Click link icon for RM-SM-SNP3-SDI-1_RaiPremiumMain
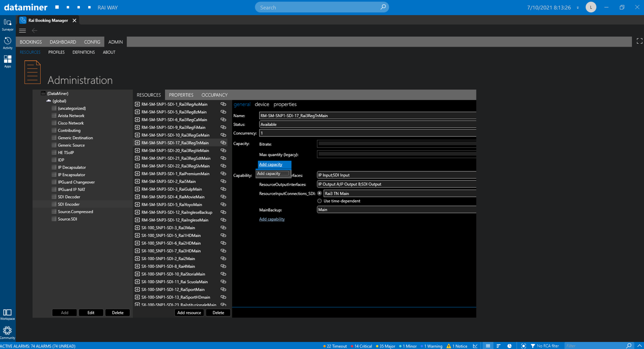The width and height of the screenshot is (644, 349). [x=223, y=173]
